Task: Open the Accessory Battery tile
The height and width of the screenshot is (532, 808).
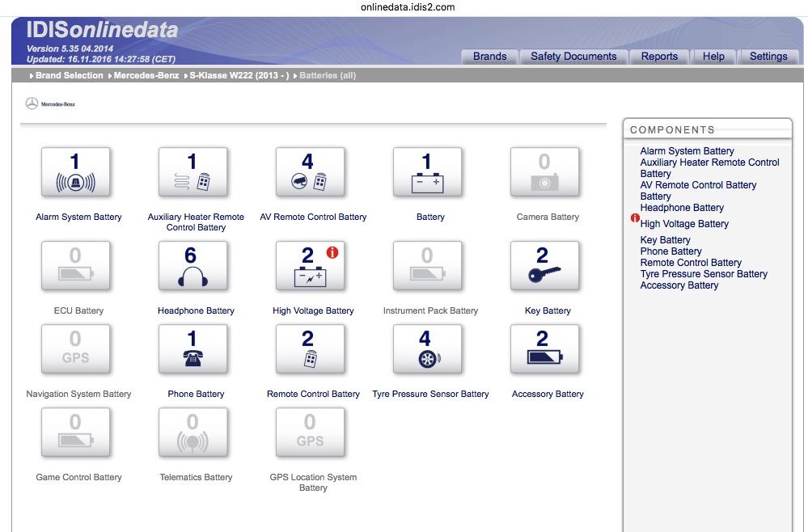Action: click(544, 349)
